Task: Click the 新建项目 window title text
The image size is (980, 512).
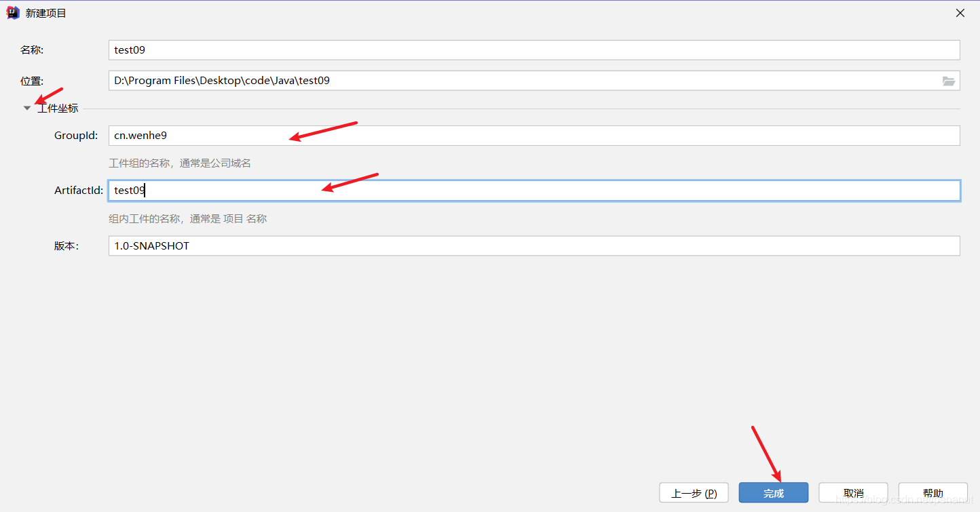Action: point(46,14)
